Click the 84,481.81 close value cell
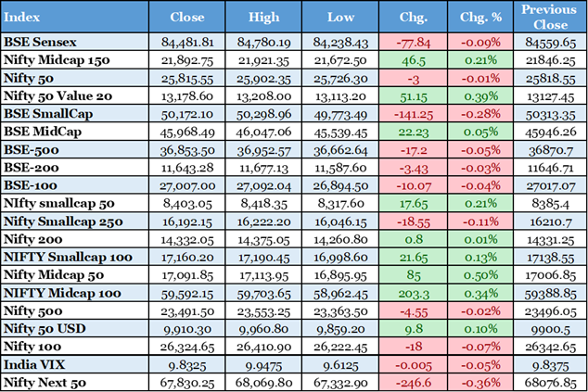The image size is (588, 392). (x=189, y=42)
